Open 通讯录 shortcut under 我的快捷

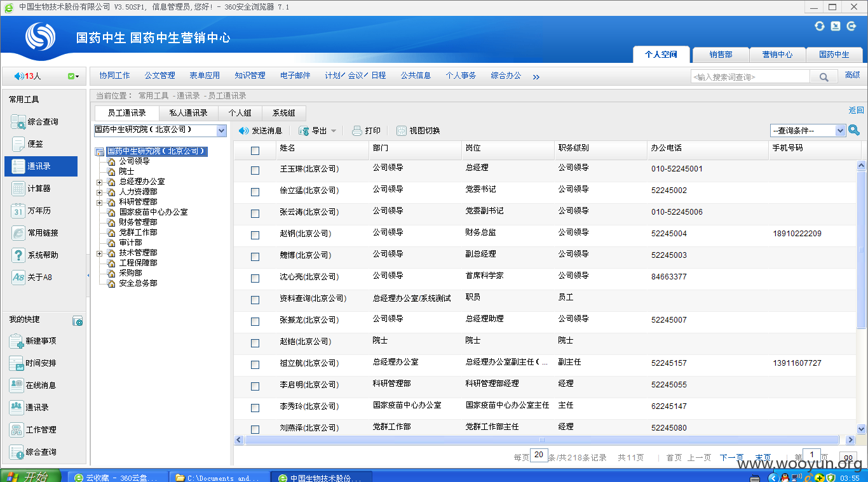[x=29, y=408]
